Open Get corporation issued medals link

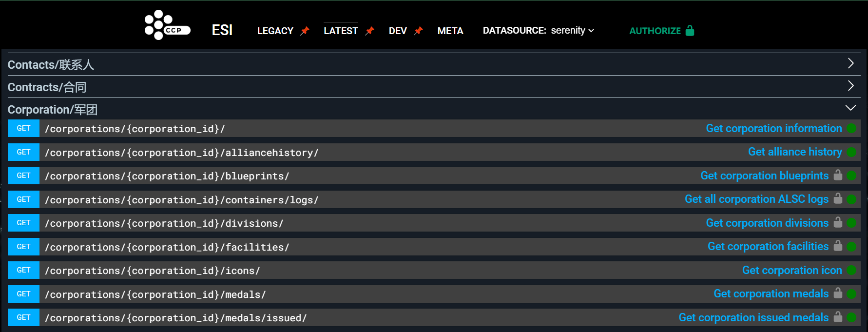point(753,317)
